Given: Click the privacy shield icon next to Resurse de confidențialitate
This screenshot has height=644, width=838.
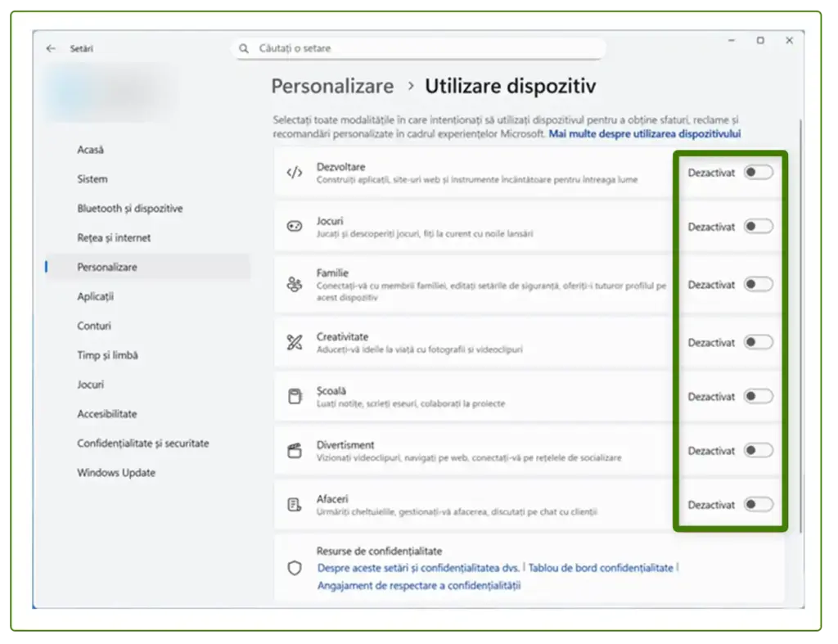Looking at the screenshot, I should coord(295,567).
